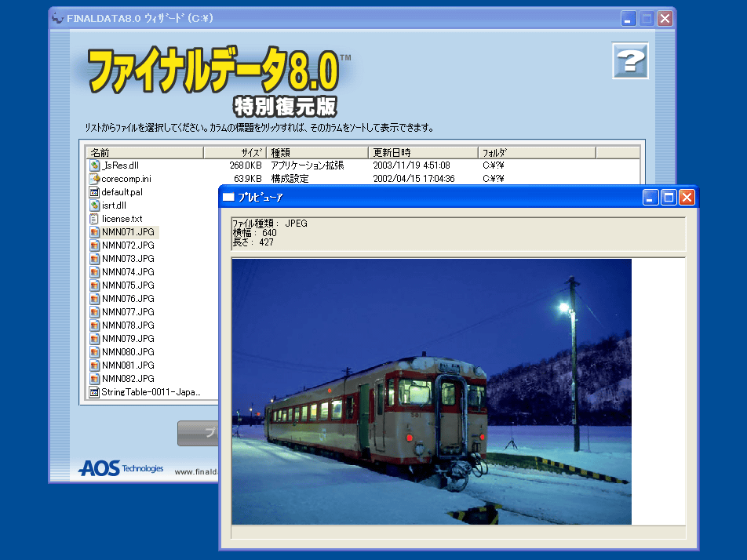Select the NMN079.JPG file name

(x=128, y=339)
